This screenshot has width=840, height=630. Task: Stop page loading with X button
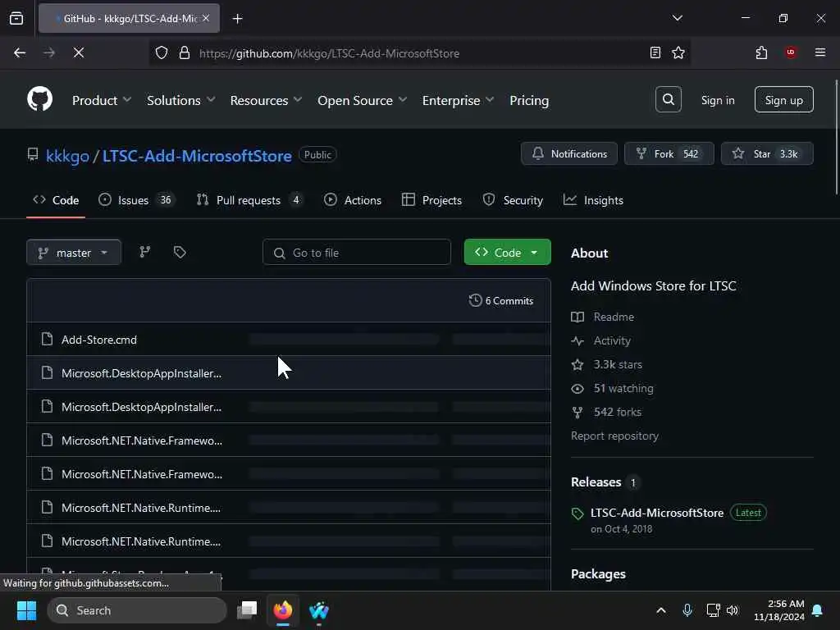pyautogui.click(x=79, y=52)
